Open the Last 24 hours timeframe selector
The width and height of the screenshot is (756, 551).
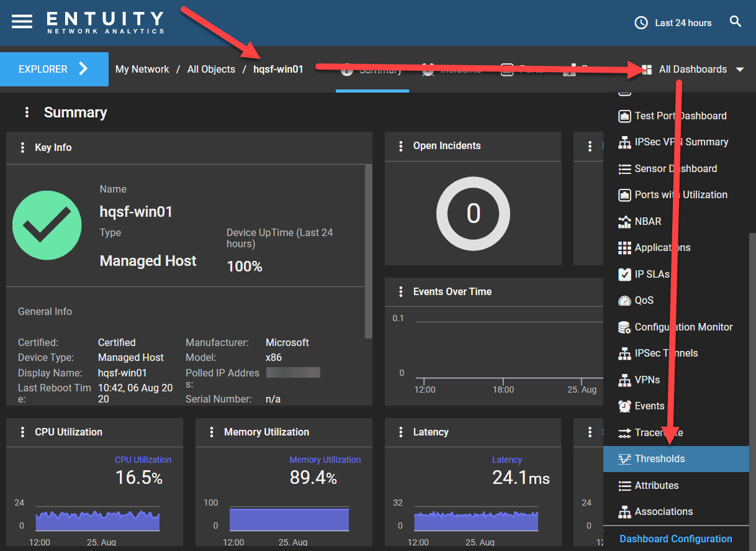673,23
